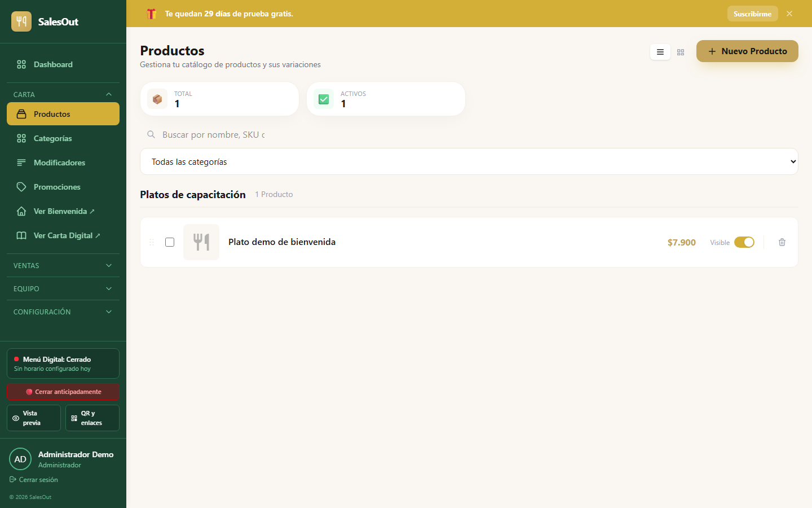This screenshot has width=812, height=508.
Task: Open Ver Carta Digital link
Action: click(63, 235)
